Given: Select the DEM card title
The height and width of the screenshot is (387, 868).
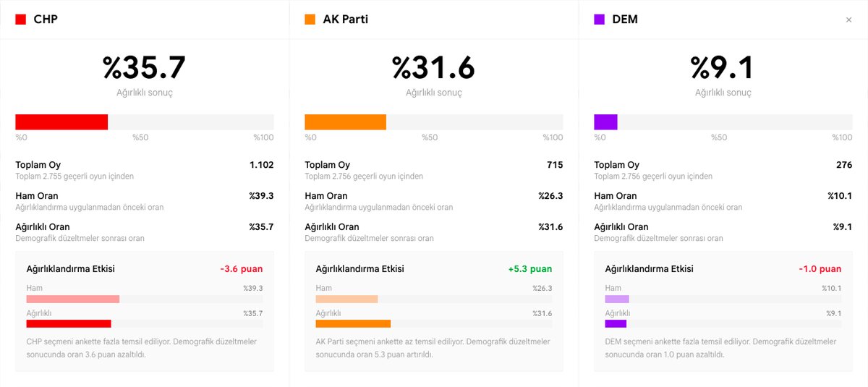Looking at the screenshot, I should click(625, 20).
